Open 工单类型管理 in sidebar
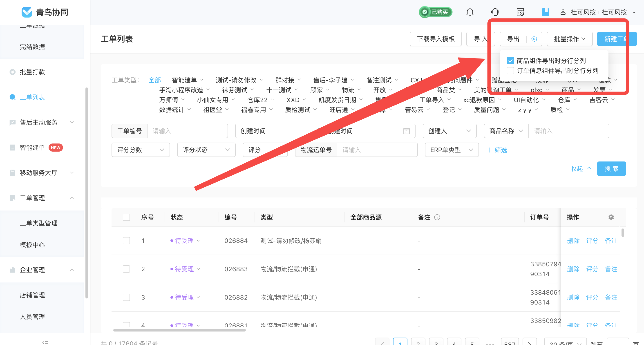This screenshot has width=644, height=345. click(x=39, y=223)
